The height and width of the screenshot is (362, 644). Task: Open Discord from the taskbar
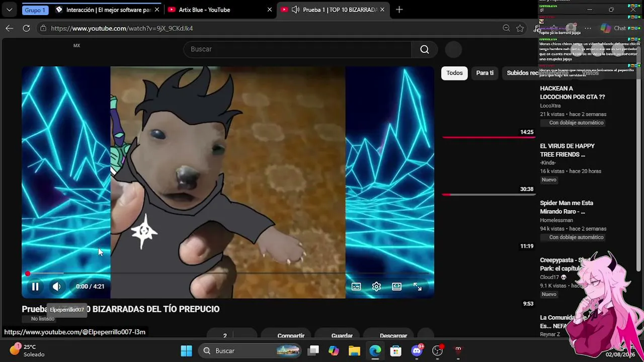(x=417, y=351)
